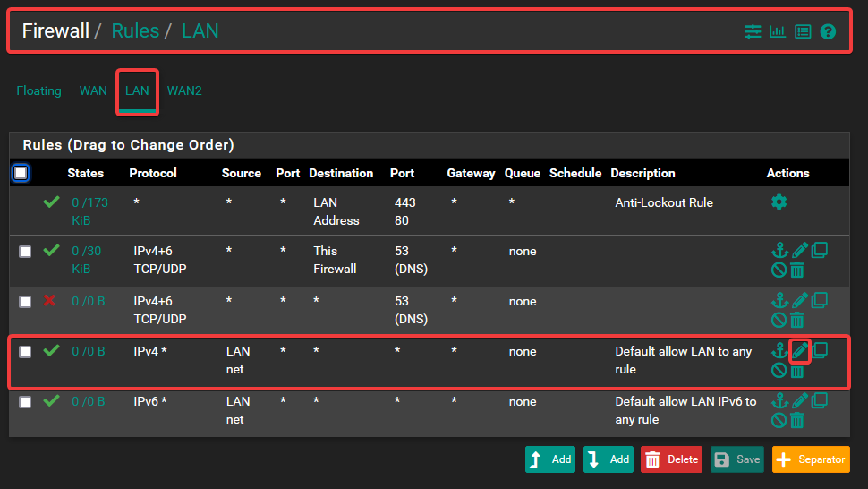The height and width of the screenshot is (489, 868).
Task: Disable the Default allow LAN to any rule
Action: (x=779, y=370)
